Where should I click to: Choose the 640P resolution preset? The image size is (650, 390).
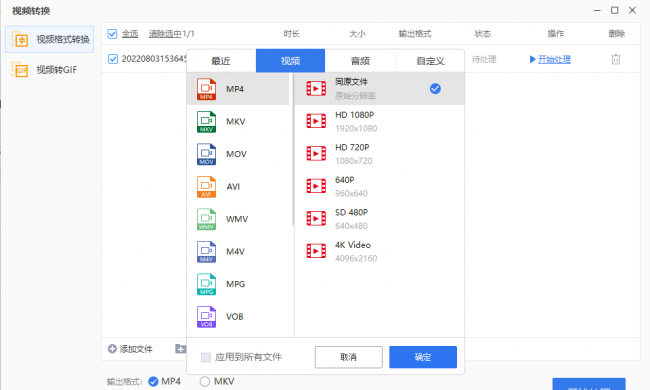click(x=379, y=186)
